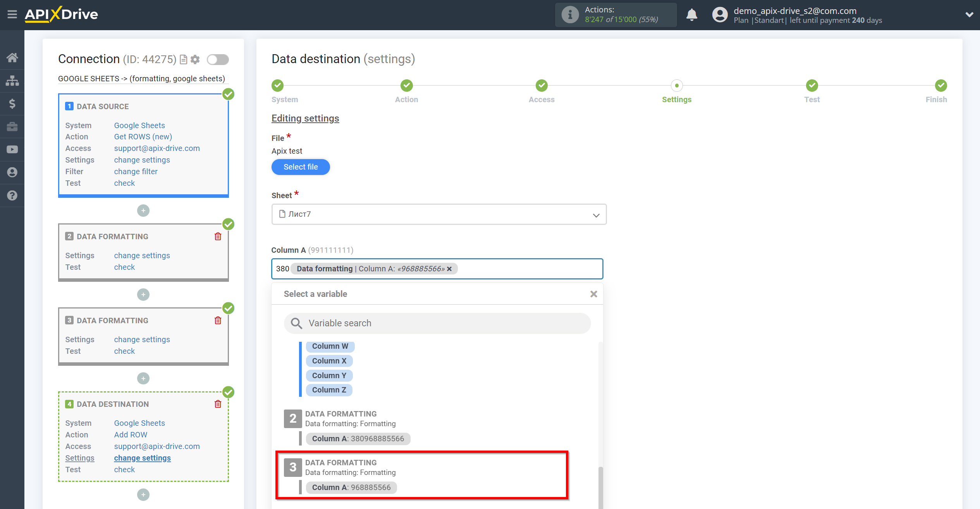Delete the Data Formatting block 3
980x509 pixels.
218,320
